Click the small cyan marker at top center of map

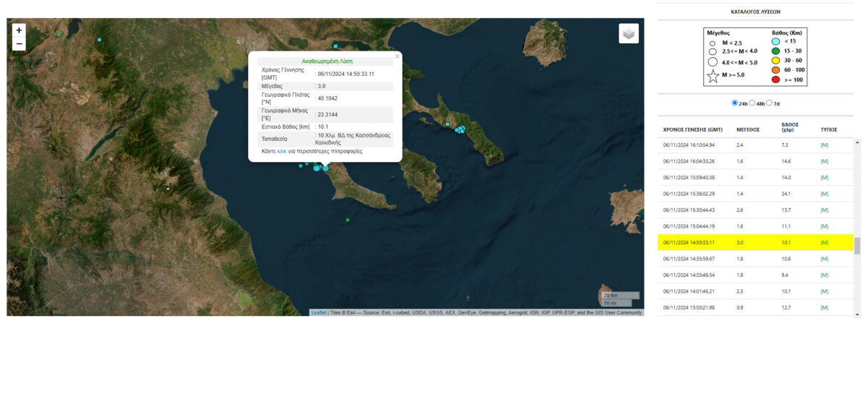335,46
